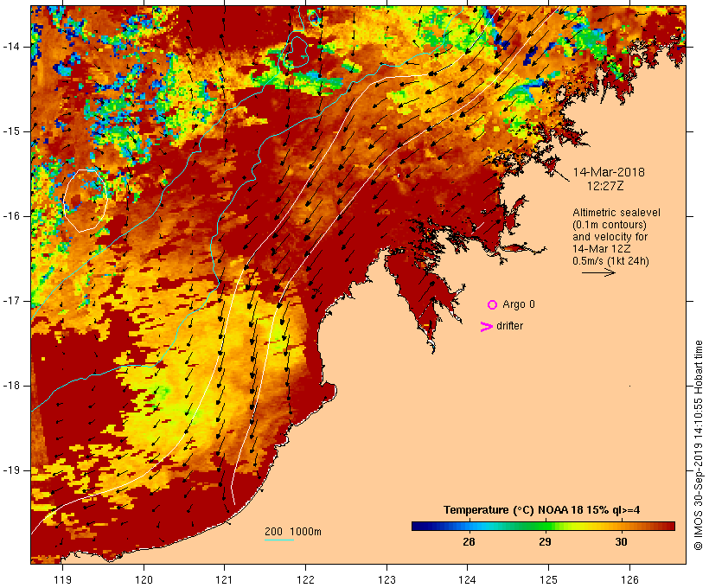
Task: Click the 'Altimetric sealevel' caption line
Action: point(616,213)
